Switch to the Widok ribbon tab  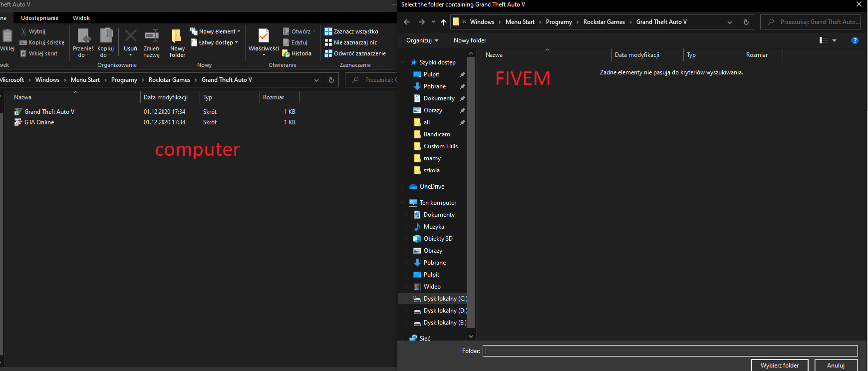81,18
